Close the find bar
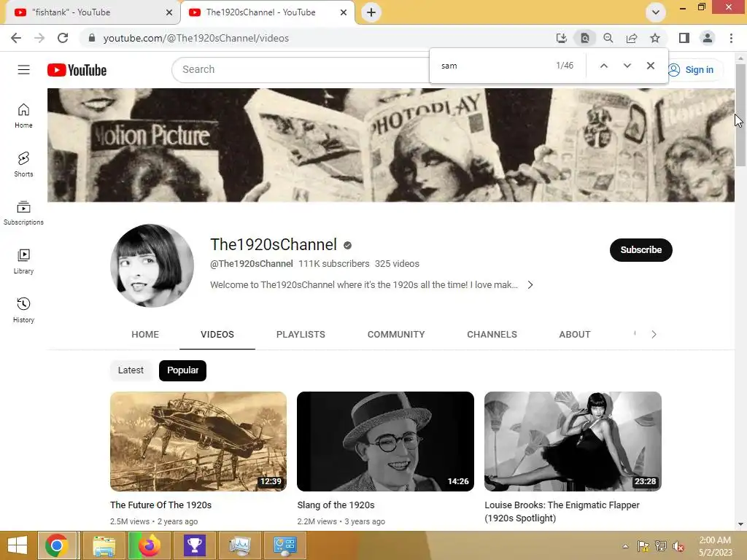The image size is (747, 560). point(650,66)
